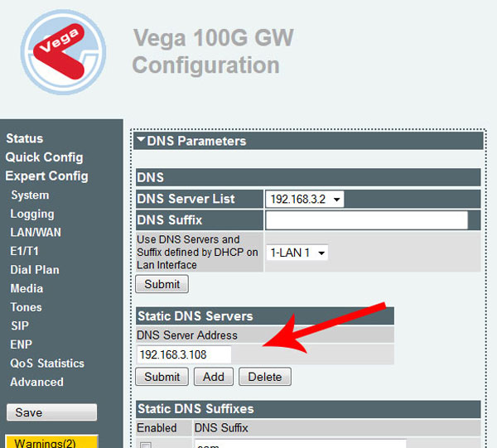Click Delete for the static DNS server
Viewport: 497px width, 448px height.
[x=265, y=377]
